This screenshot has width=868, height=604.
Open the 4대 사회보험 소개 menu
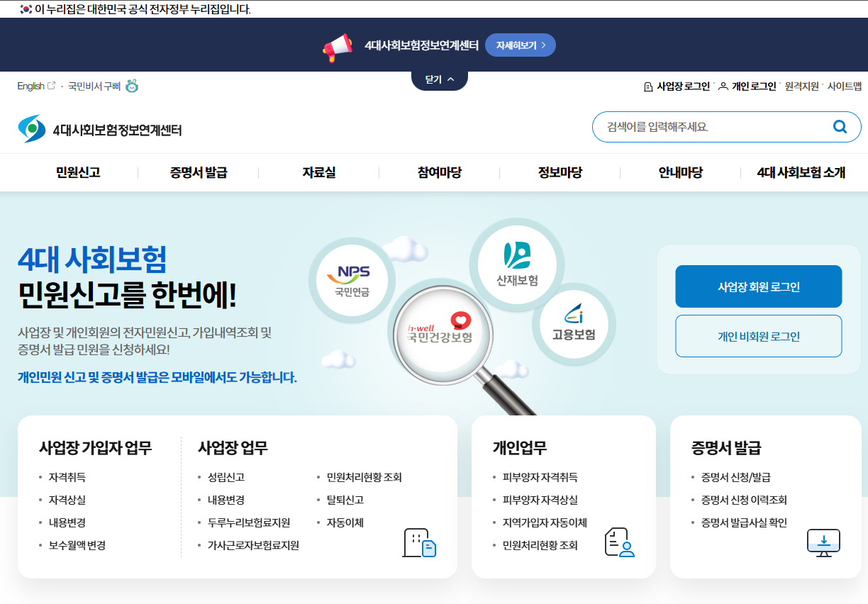tap(801, 172)
